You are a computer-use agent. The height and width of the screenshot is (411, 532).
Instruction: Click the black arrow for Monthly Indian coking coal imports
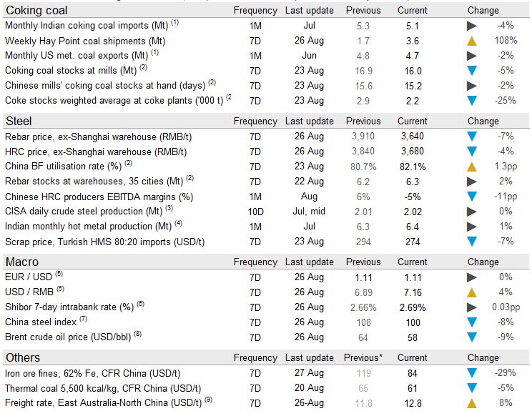(x=471, y=26)
